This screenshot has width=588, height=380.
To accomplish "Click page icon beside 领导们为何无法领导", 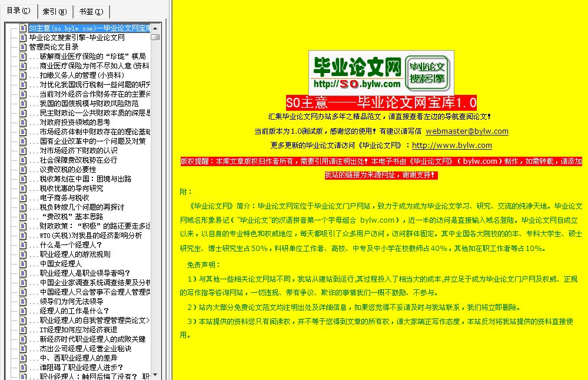I will point(24,302).
